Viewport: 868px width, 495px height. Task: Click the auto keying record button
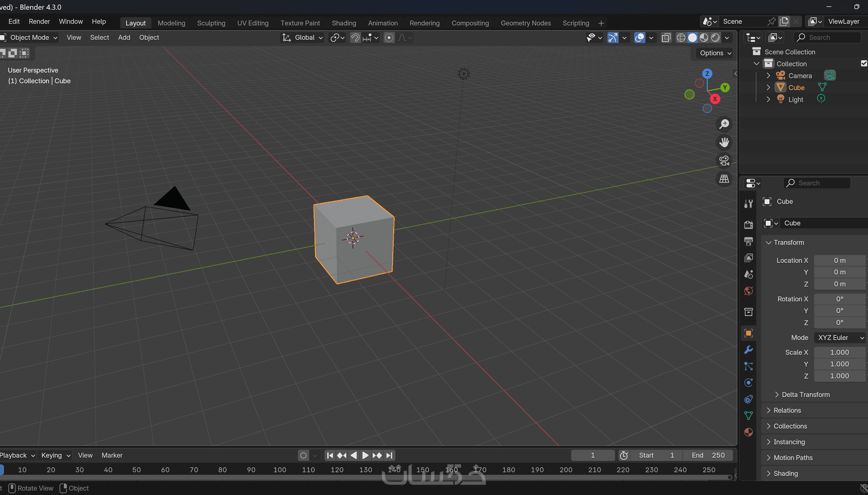pos(303,455)
